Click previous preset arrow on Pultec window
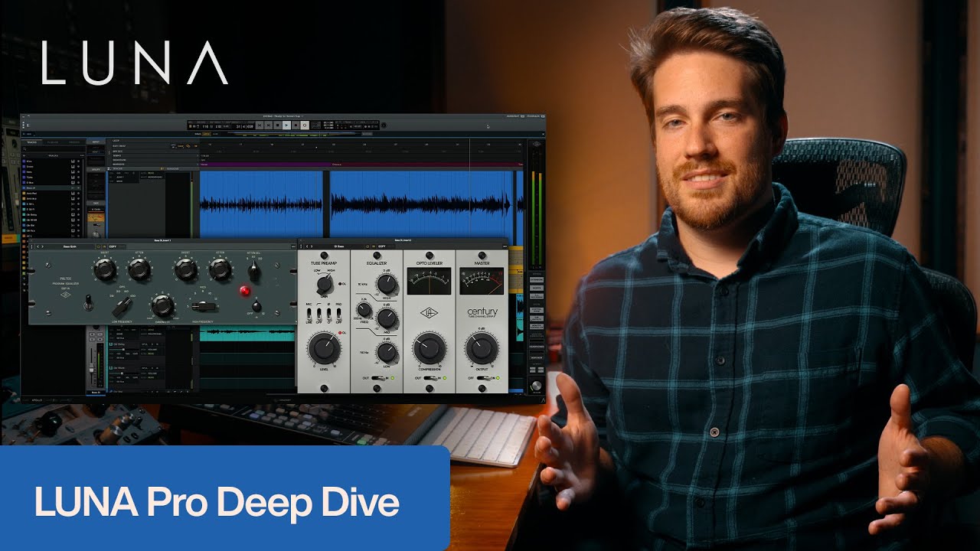 pyautogui.click(x=38, y=246)
